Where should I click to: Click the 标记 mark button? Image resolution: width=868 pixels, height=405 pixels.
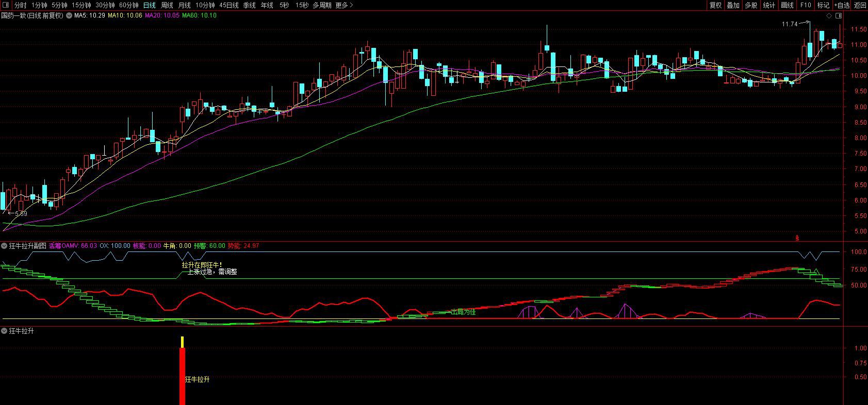click(x=823, y=5)
